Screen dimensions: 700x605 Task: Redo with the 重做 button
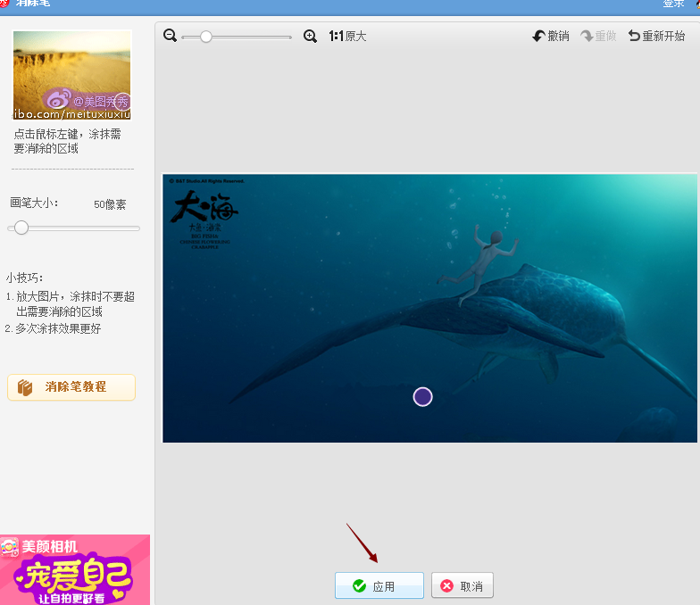pyautogui.click(x=598, y=36)
